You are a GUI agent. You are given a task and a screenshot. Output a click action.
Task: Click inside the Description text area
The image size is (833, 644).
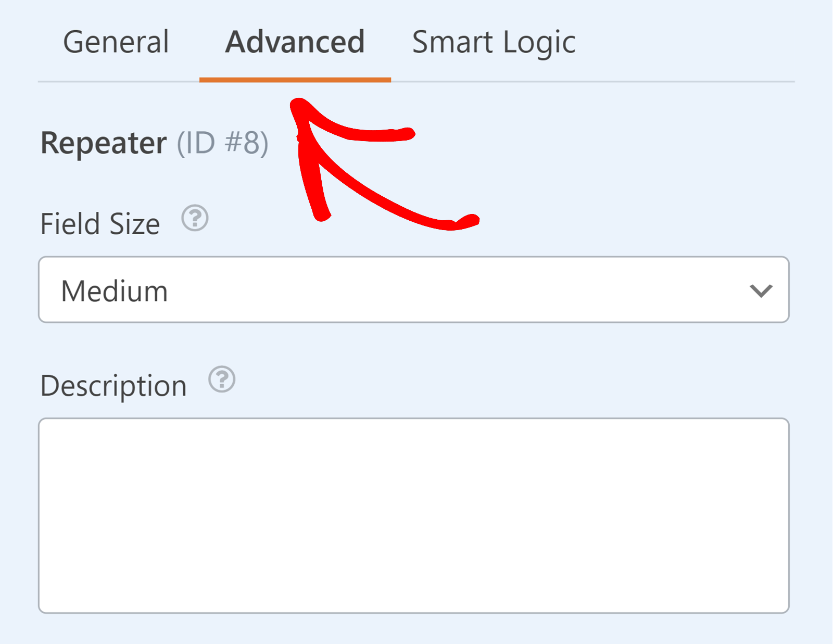pyautogui.click(x=413, y=515)
